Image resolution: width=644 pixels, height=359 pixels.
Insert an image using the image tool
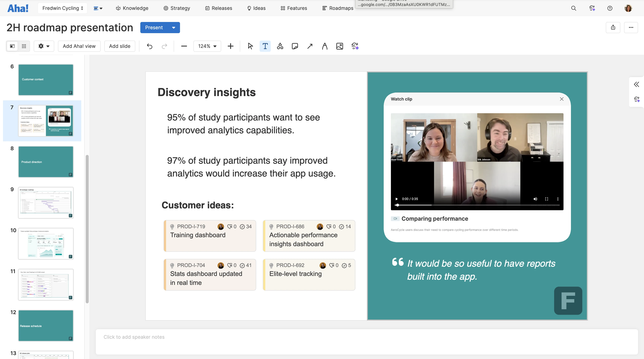coord(340,46)
